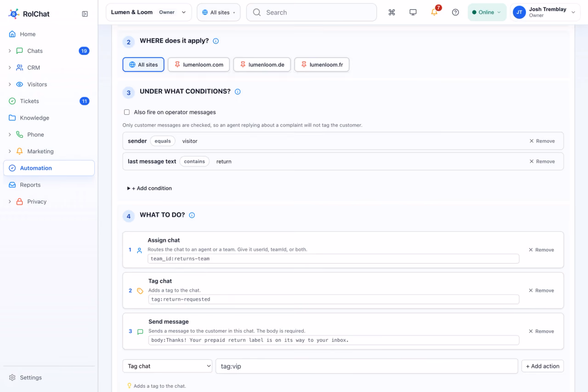Screen dimensions: 588x392
Task: Click the RolChat logo
Action: click(28, 14)
